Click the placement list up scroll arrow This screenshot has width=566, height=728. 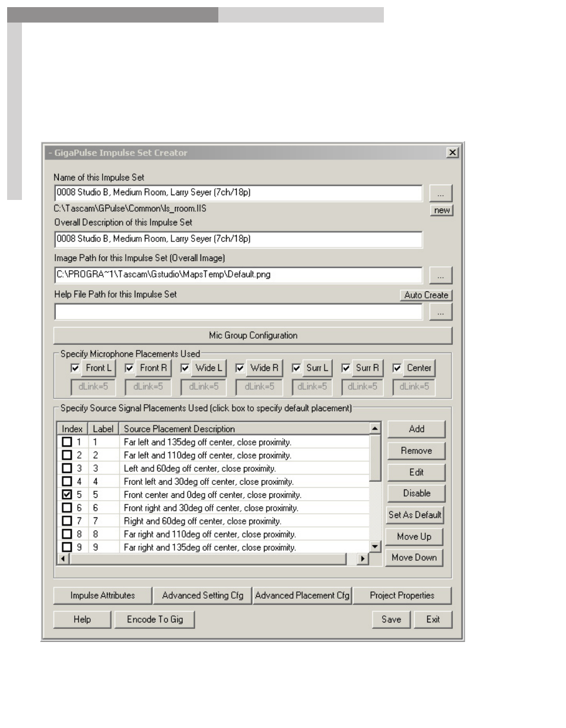pos(375,428)
